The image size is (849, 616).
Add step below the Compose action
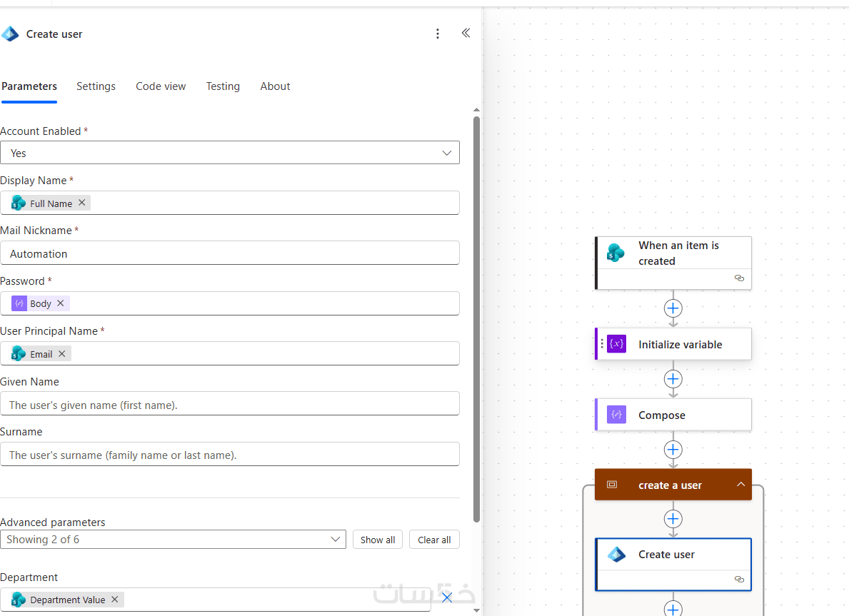pos(673,449)
